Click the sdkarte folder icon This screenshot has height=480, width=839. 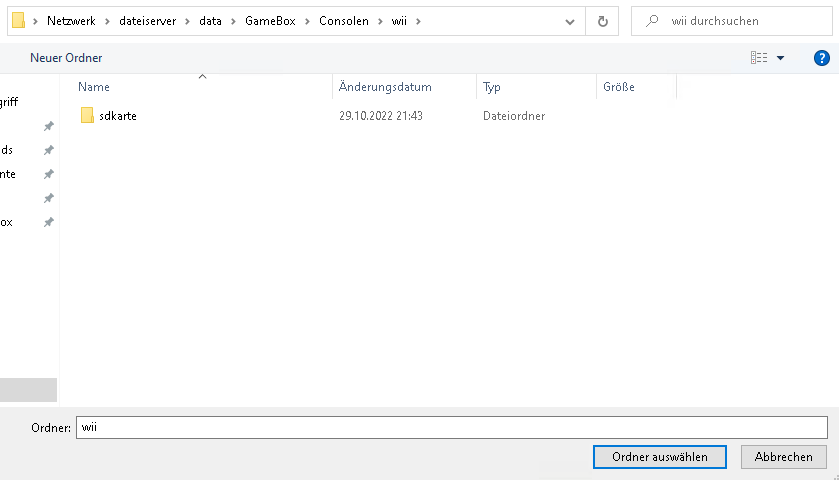pyautogui.click(x=87, y=116)
